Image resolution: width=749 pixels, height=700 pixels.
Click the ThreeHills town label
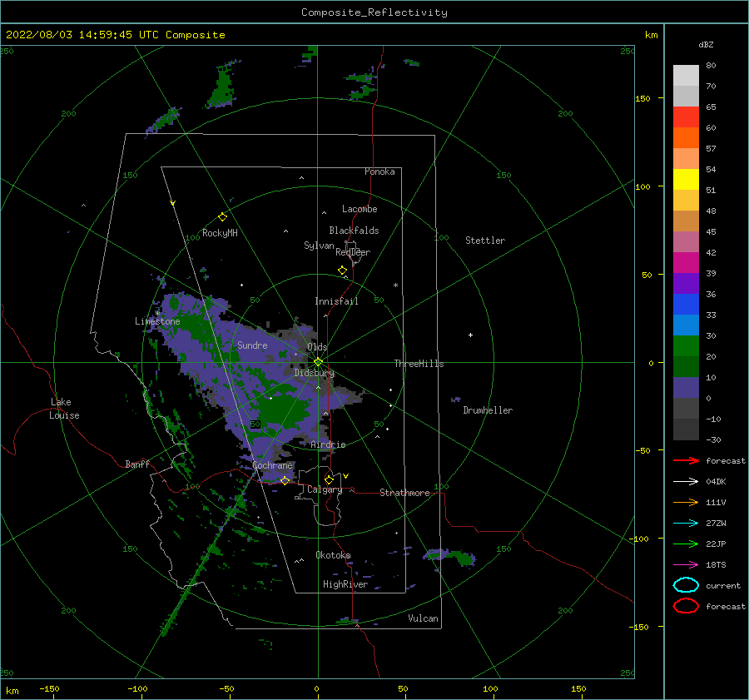[419, 364]
